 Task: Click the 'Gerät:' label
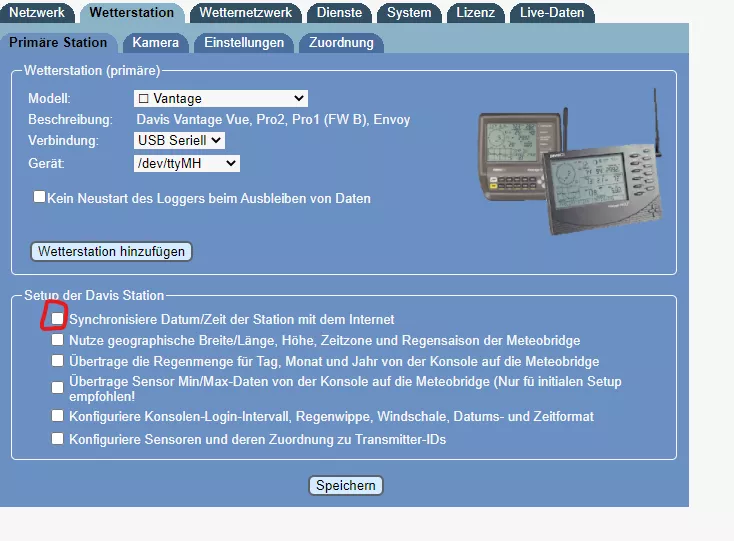[46, 163]
